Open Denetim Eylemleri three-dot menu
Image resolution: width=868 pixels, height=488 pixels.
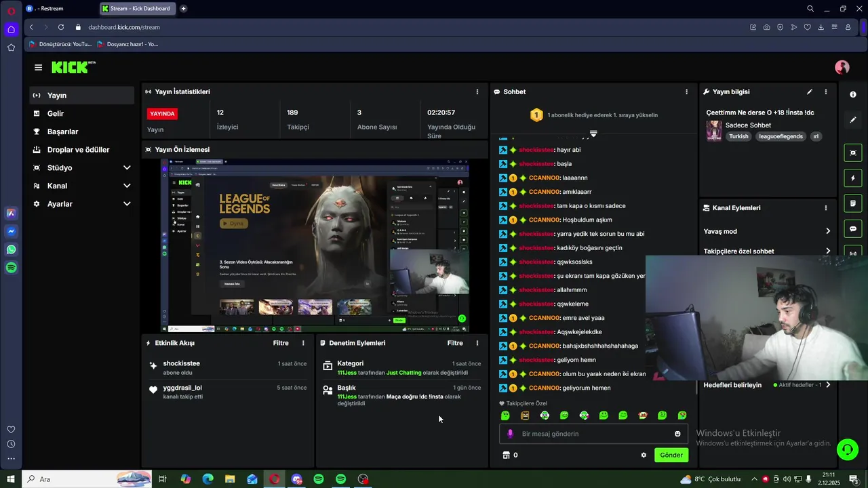pos(477,343)
